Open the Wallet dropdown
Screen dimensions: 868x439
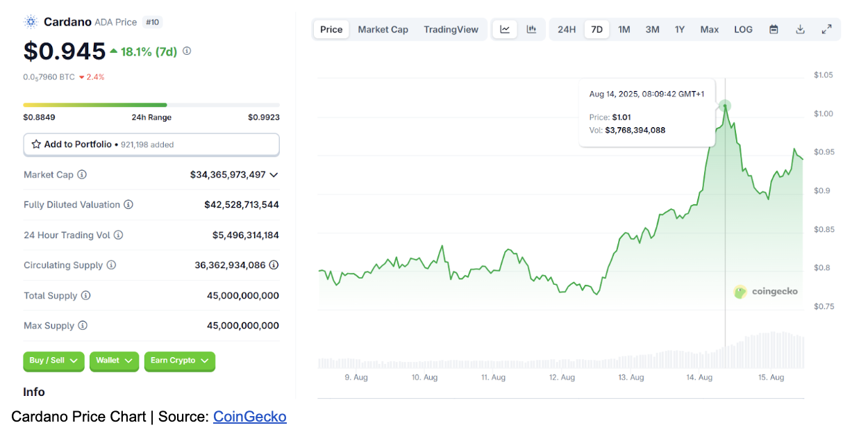(115, 361)
